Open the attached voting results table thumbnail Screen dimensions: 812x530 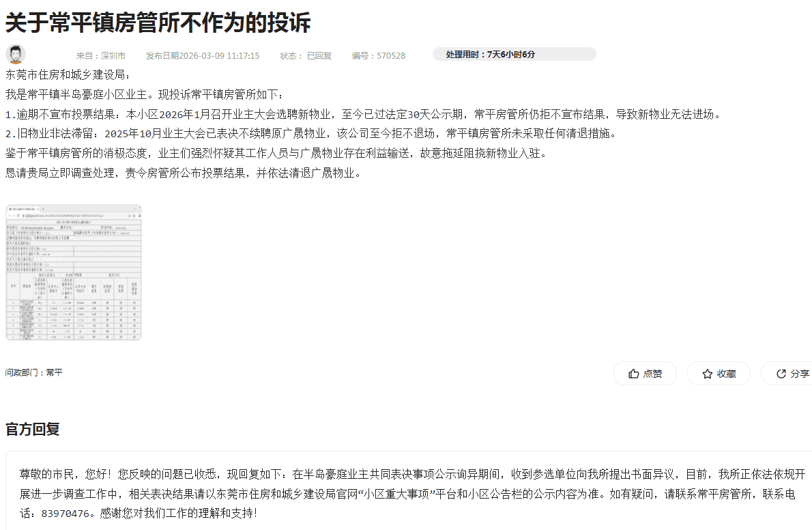click(x=74, y=272)
